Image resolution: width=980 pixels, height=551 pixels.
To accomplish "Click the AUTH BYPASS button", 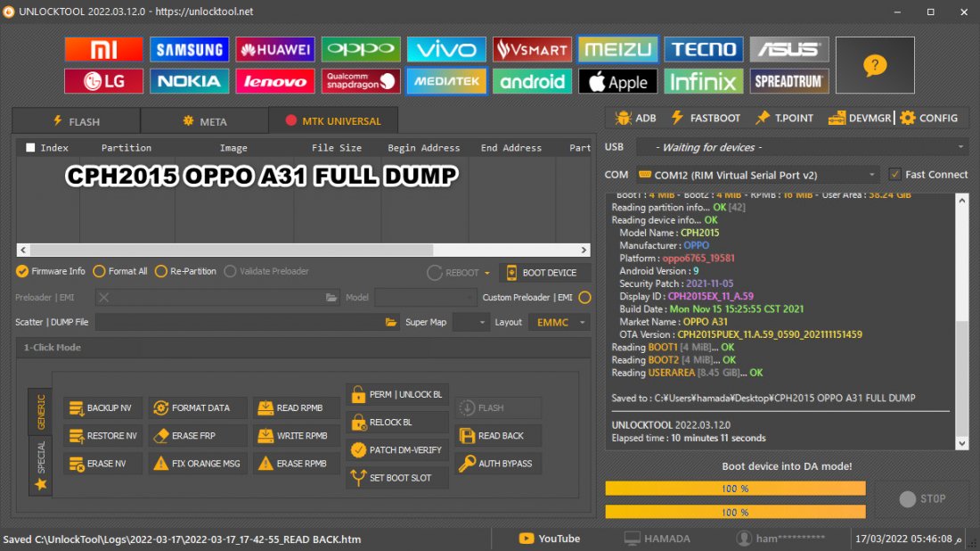I will tap(498, 464).
